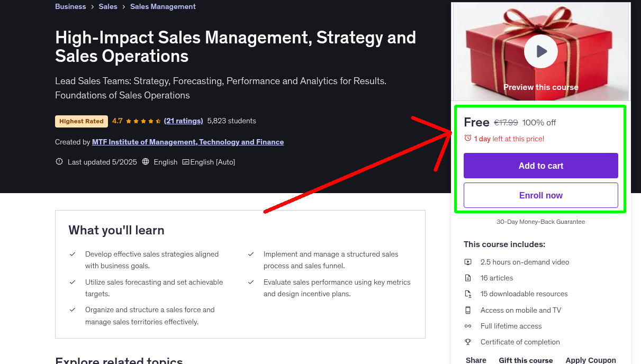Click the globe icon next to English

pyautogui.click(x=146, y=161)
